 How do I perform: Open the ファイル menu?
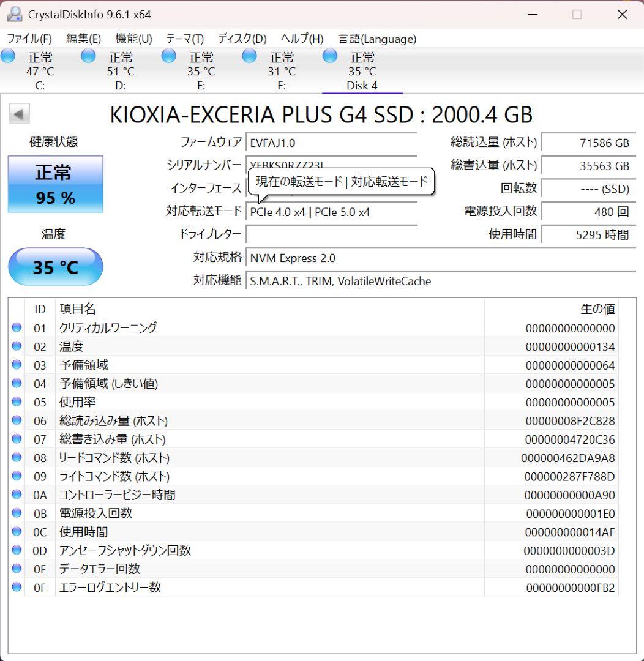point(29,38)
